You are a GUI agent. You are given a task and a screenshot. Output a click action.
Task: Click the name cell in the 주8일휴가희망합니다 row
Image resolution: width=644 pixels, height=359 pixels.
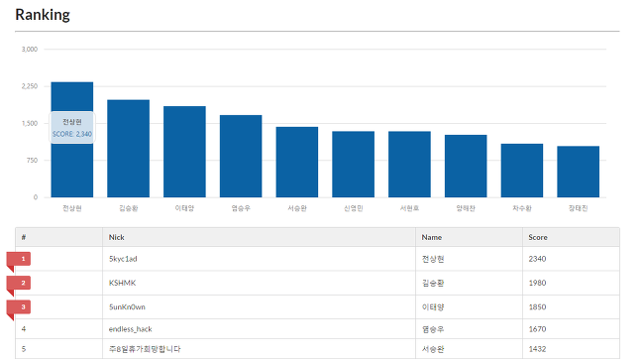point(469,349)
